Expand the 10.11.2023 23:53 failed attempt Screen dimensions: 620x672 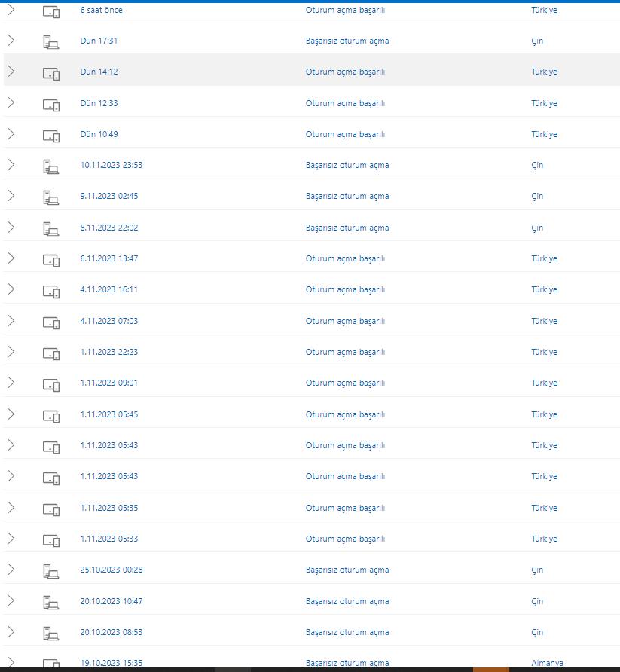pos(11,165)
